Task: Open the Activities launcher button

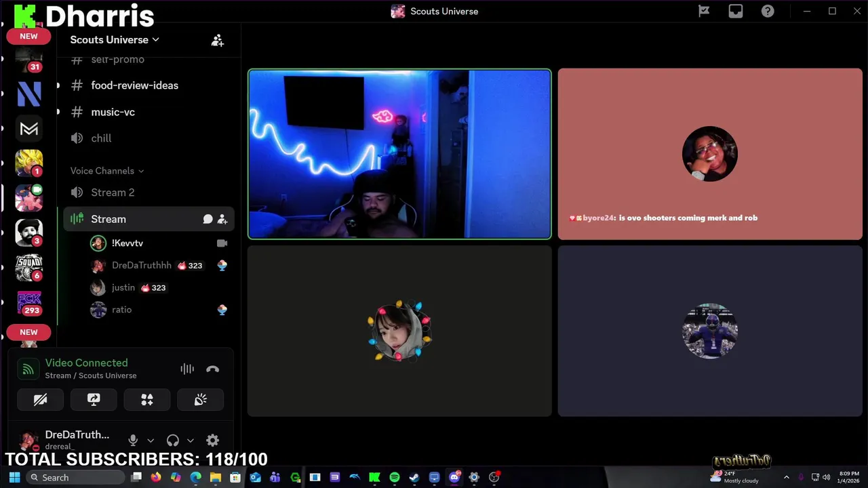Action: coord(147,400)
